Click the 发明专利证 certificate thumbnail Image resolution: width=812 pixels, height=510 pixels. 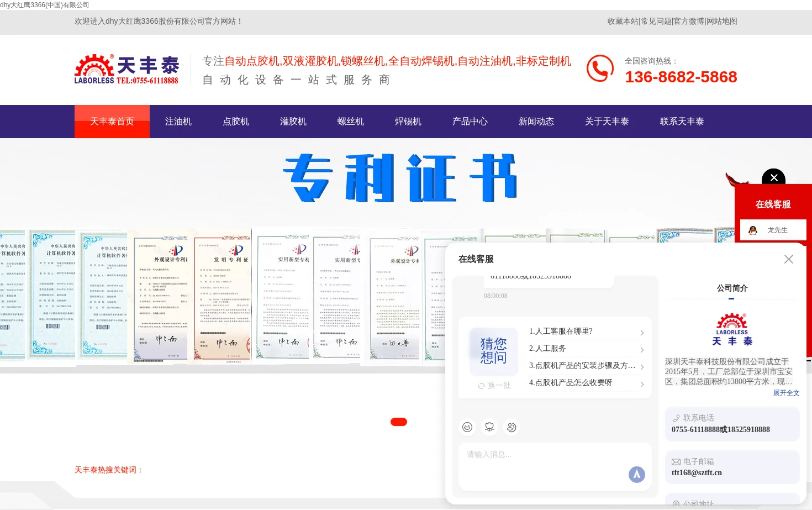(x=223, y=296)
